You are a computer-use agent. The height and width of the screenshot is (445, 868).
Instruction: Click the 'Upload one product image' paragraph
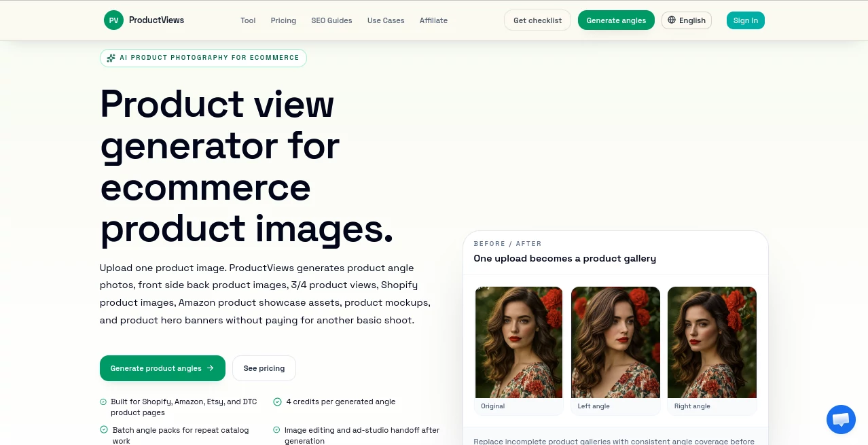(266, 294)
